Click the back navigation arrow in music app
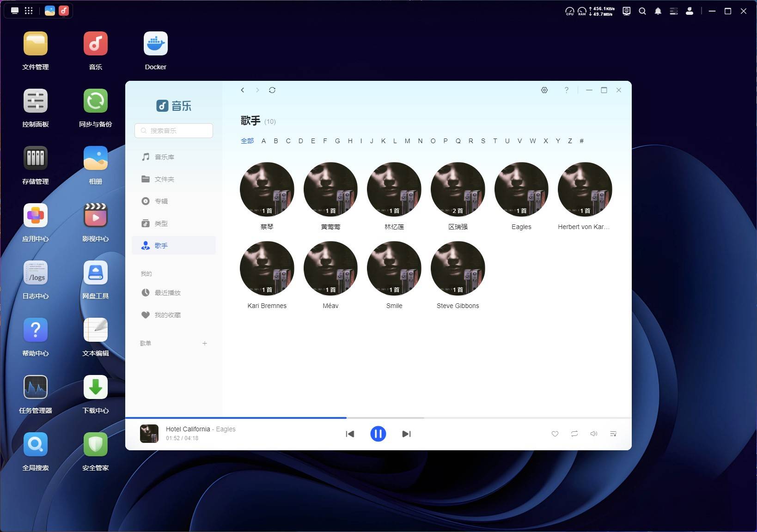The height and width of the screenshot is (532, 757). tap(242, 90)
